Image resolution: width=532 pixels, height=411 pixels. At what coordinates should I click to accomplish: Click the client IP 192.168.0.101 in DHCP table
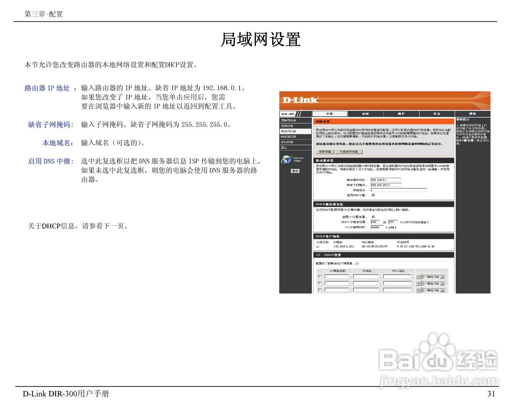[344, 246]
